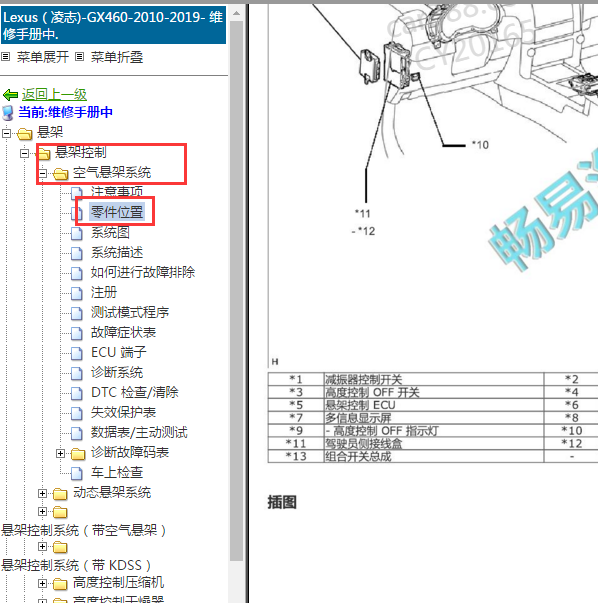Click the sidebar scrollbar up arrow

point(237,14)
